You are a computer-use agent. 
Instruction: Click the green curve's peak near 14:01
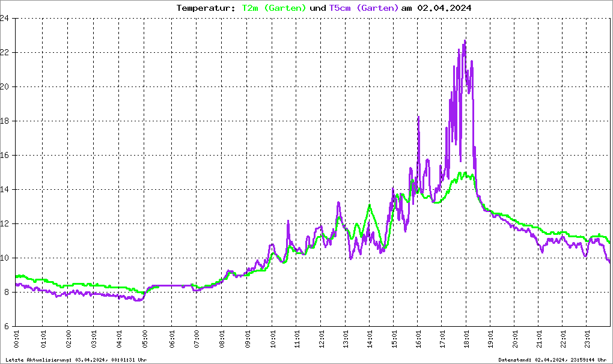click(x=369, y=205)
